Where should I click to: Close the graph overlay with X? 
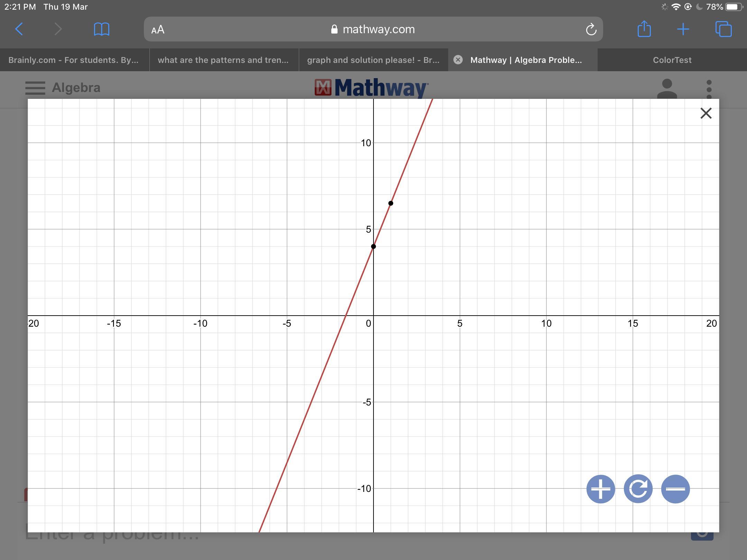click(706, 113)
